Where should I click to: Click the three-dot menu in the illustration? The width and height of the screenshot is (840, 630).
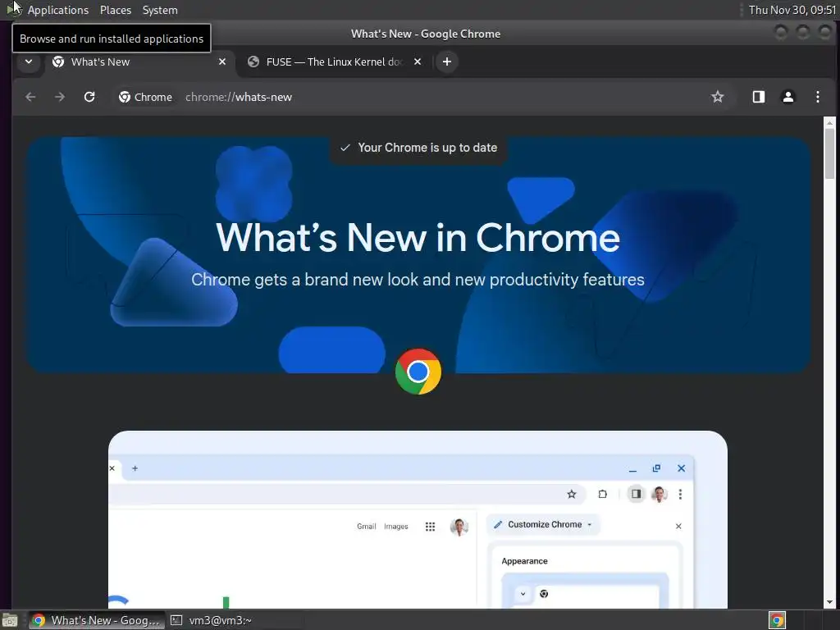[x=680, y=494]
